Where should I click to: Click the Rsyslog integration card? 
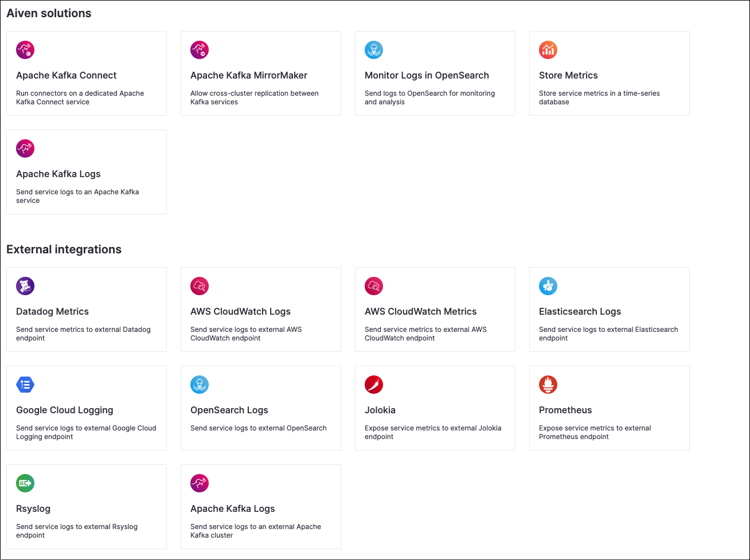(x=86, y=506)
